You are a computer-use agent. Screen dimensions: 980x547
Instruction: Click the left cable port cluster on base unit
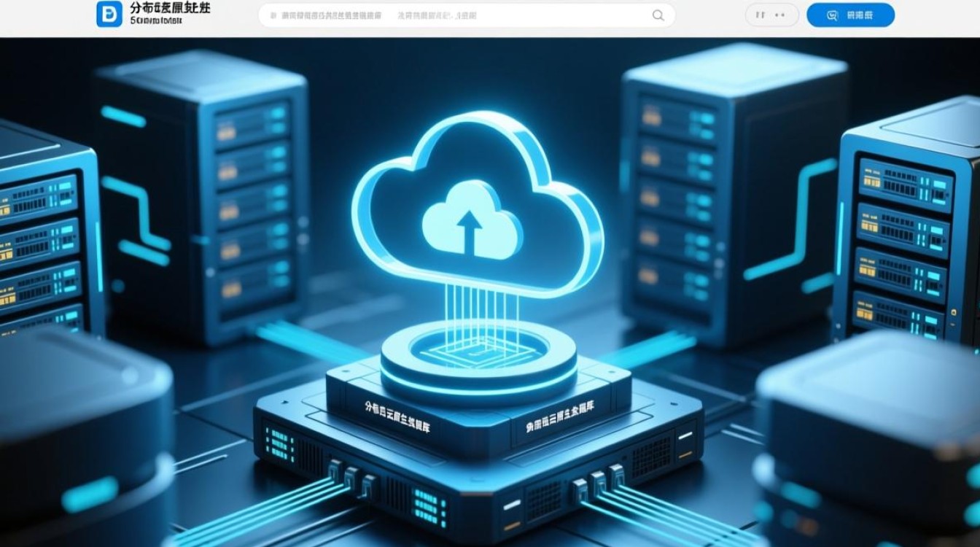(x=351, y=476)
